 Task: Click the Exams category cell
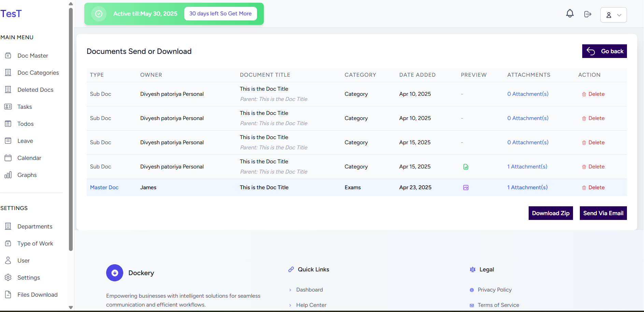tap(353, 188)
